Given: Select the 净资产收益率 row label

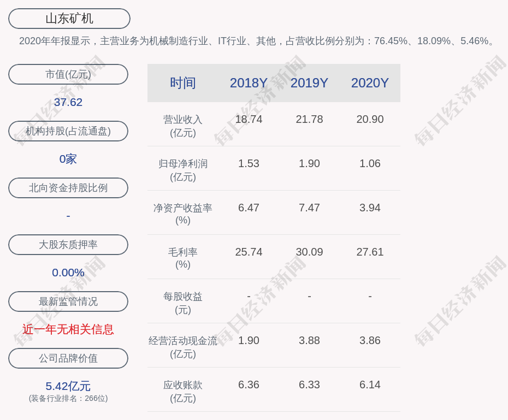Looking at the screenshot, I should [x=182, y=214].
